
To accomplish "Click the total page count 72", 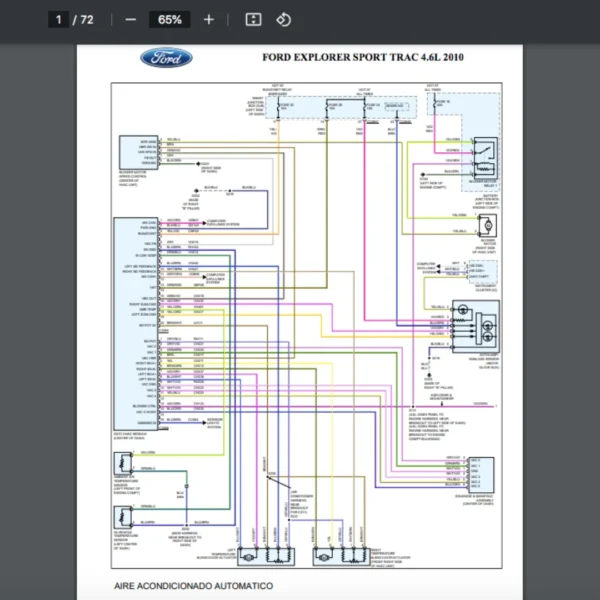I will pyautogui.click(x=87, y=20).
